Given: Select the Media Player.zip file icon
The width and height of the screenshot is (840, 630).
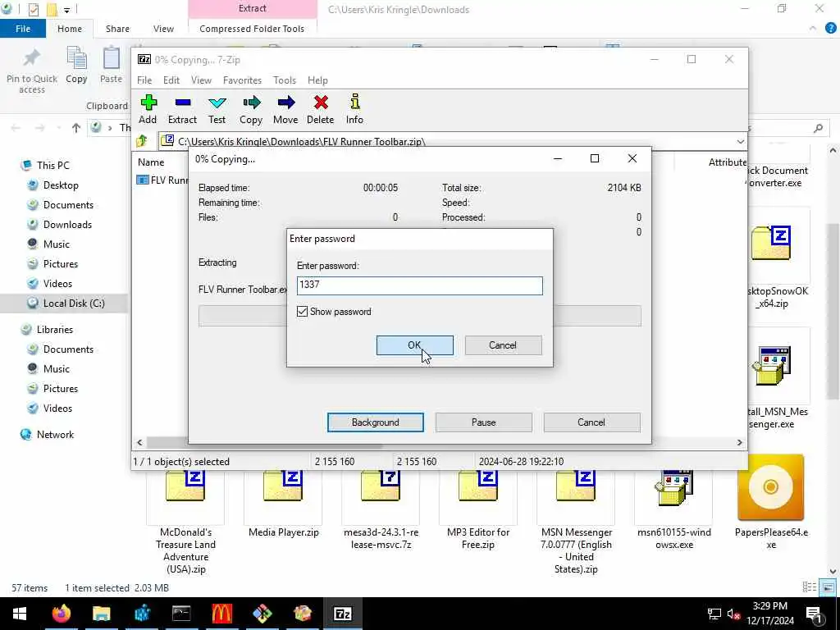Looking at the screenshot, I should 284,486.
